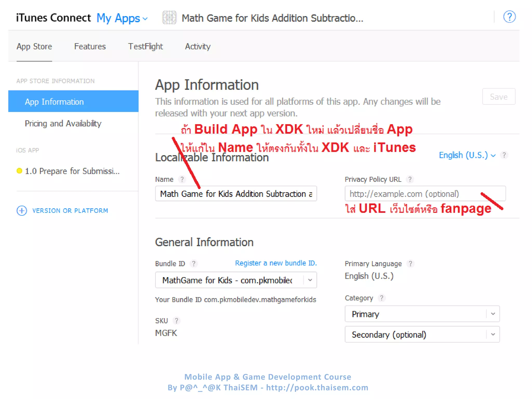532x399 pixels.
Task: Click the Primary Language help icon
Action: tap(410, 264)
